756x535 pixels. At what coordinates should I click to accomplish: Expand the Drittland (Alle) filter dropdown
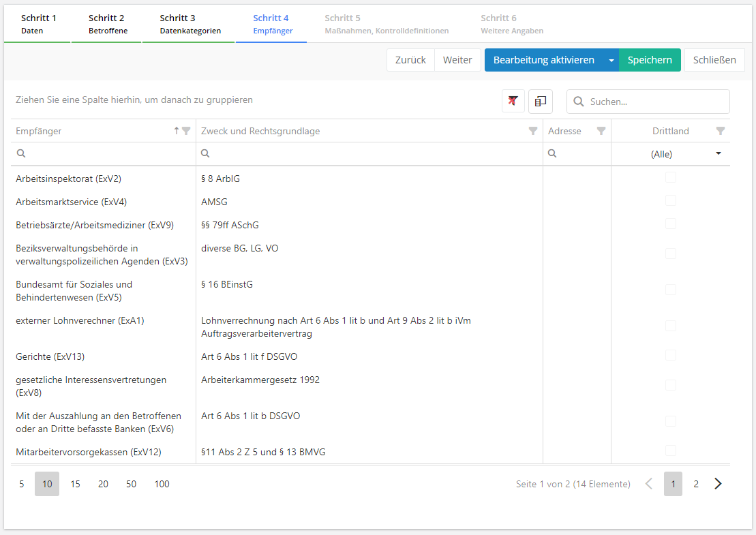pos(718,154)
